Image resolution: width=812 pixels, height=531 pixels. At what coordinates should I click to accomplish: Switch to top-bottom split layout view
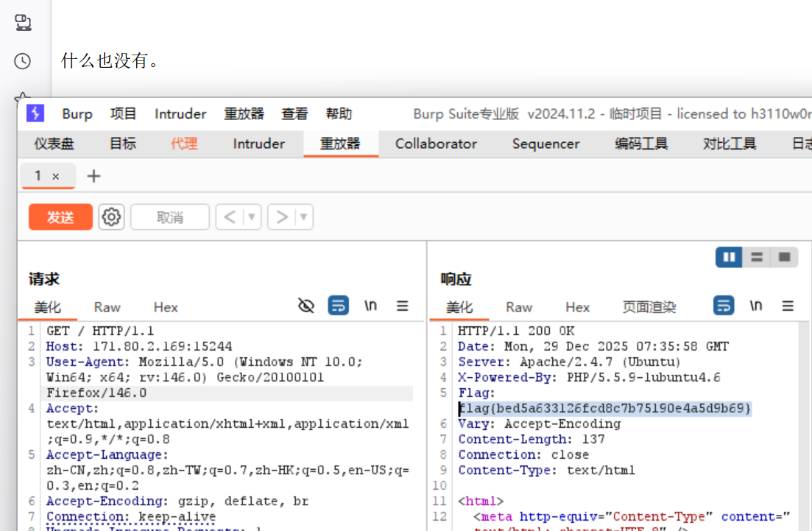pyautogui.click(x=757, y=257)
